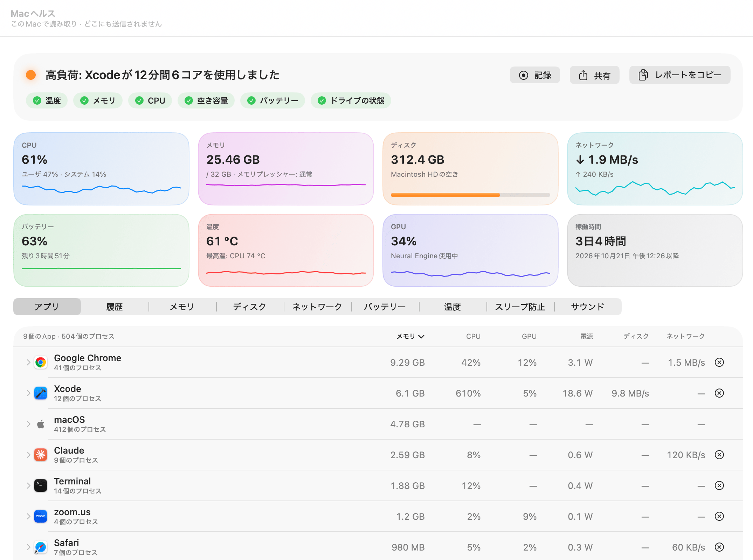Quit Xcode with its X icon
Viewport: 753px width, 560px height.
click(719, 393)
